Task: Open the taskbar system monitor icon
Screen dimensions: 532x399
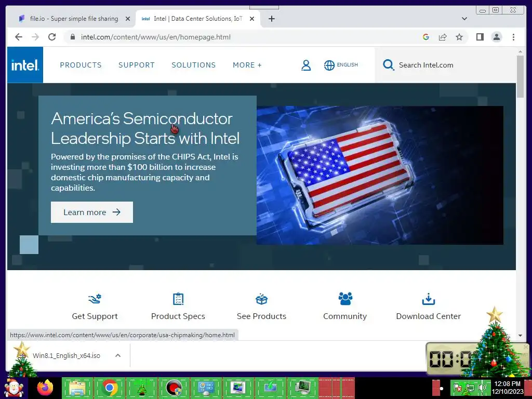Action: [302, 388]
